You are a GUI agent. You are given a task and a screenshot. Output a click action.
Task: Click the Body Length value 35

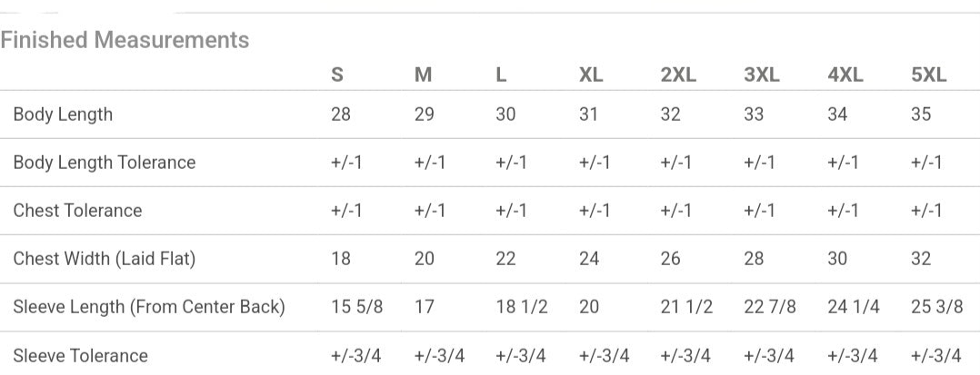(921, 114)
